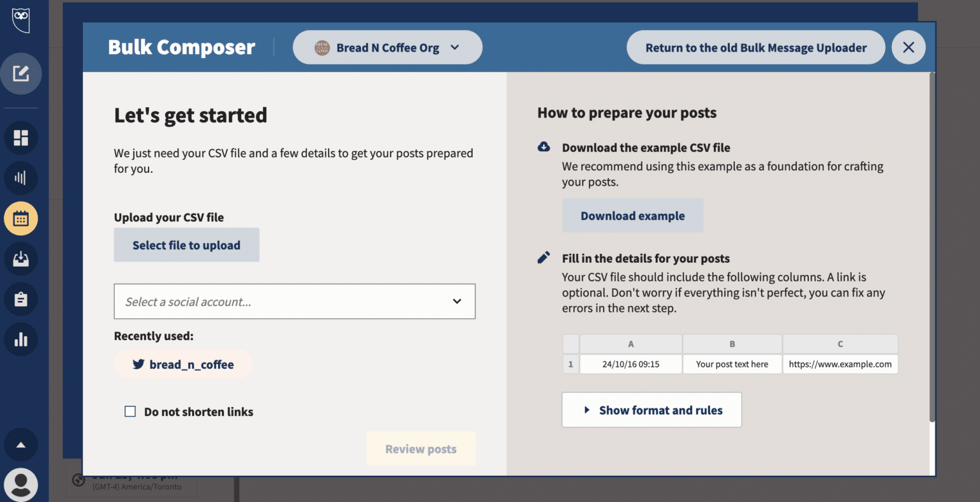Open your profile avatar in the sidebar

(x=21, y=485)
